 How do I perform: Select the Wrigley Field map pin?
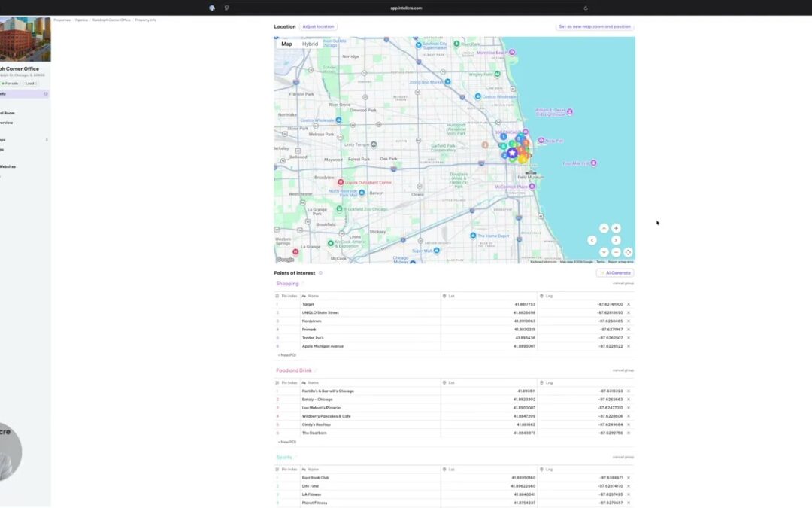click(497, 74)
